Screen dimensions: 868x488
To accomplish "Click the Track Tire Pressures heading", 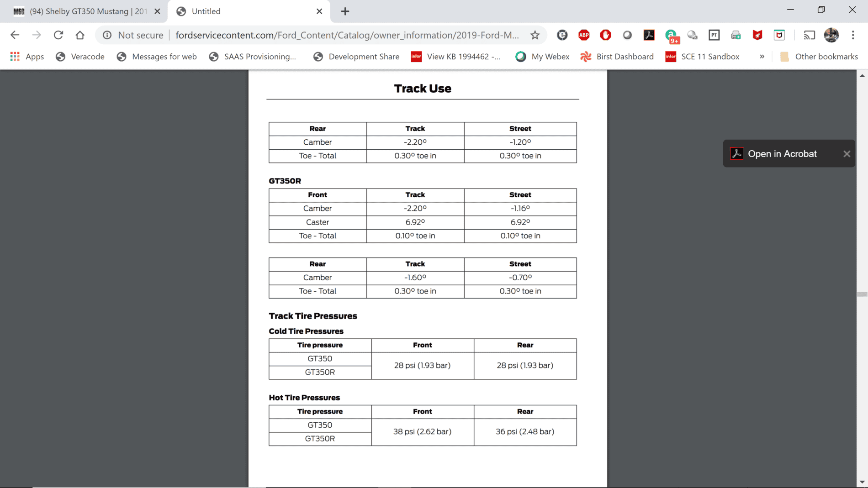I will tap(313, 316).
